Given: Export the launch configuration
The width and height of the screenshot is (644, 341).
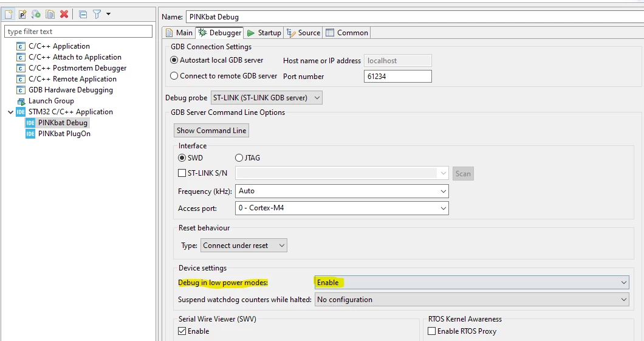Looking at the screenshot, I should tap(36, 15).
